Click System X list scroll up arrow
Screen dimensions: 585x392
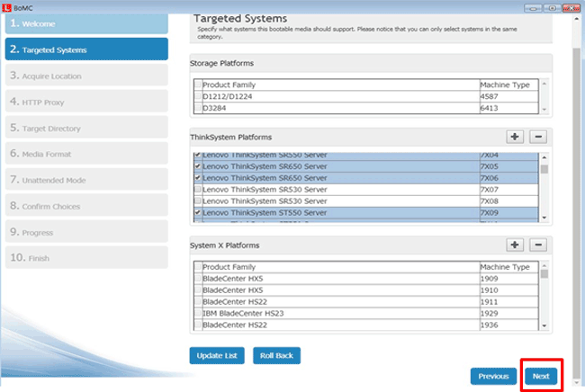(544, 265)
